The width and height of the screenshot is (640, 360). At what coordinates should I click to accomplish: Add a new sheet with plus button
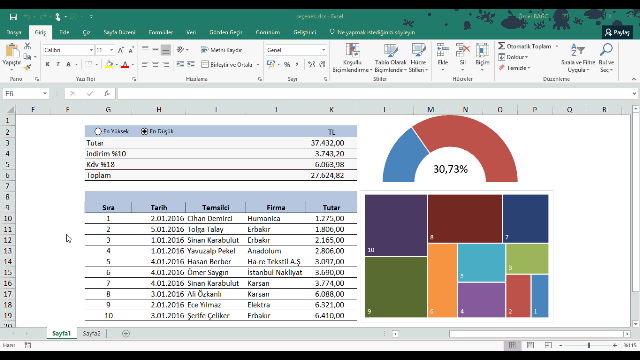[126, 333]
